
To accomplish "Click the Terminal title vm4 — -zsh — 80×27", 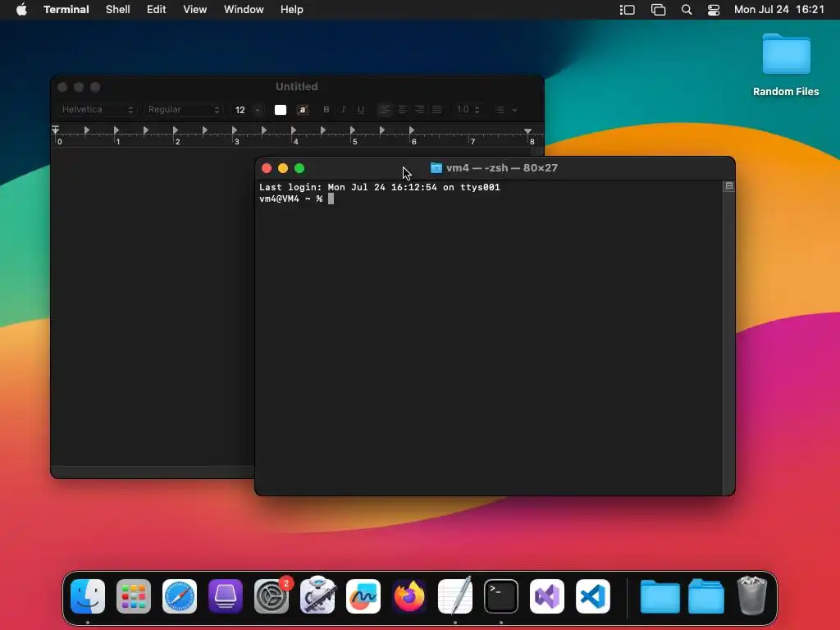I will [x=502, y=168].
